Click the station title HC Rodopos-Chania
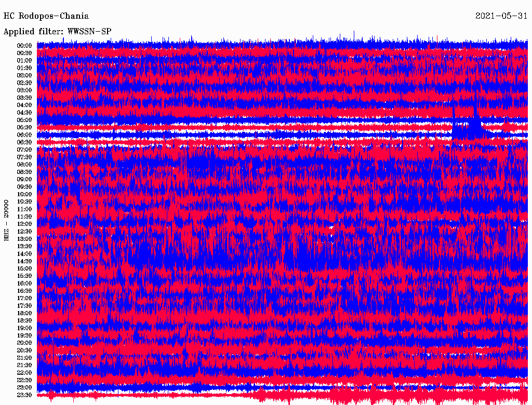 click(x=46, y=16)
